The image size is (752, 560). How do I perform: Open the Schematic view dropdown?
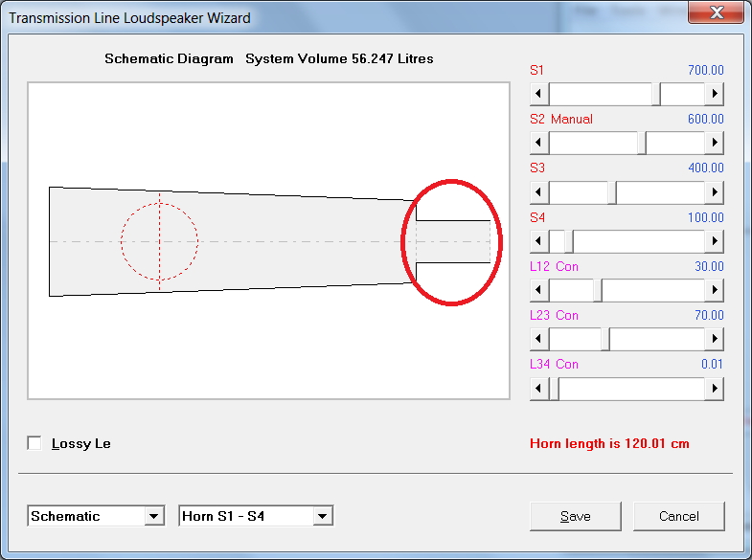[154, 516]
